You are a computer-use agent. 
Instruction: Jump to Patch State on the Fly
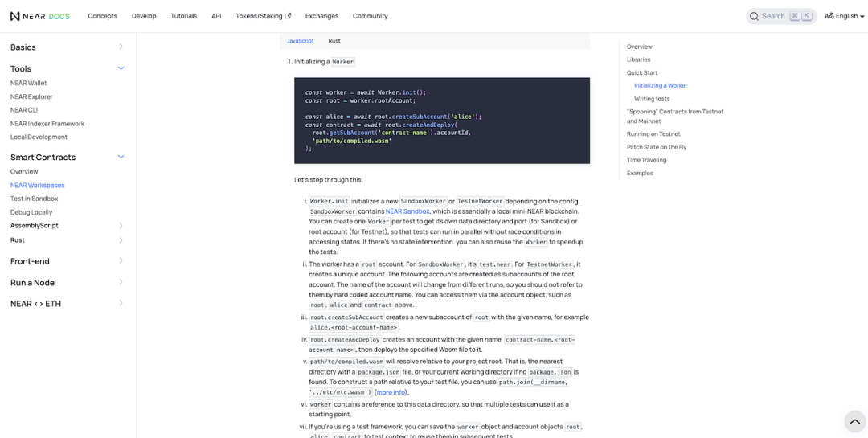pyautogui.click(x=657, y=147)
